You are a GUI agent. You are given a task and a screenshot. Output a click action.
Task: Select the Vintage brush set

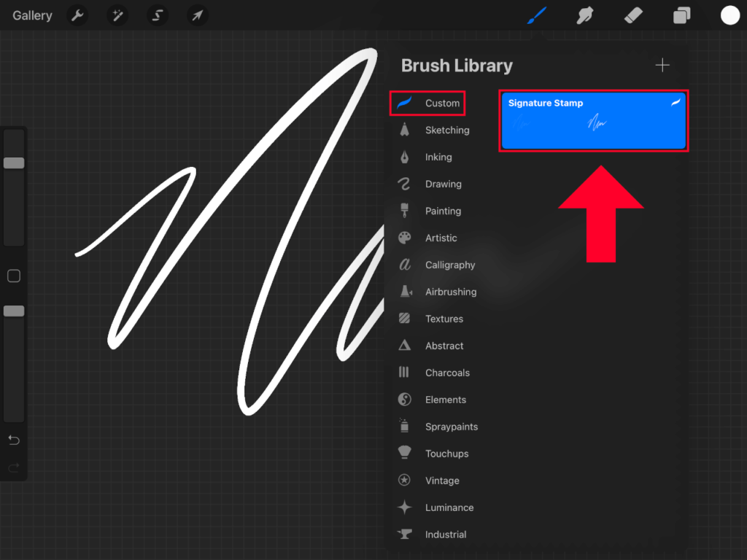(443, 481)
